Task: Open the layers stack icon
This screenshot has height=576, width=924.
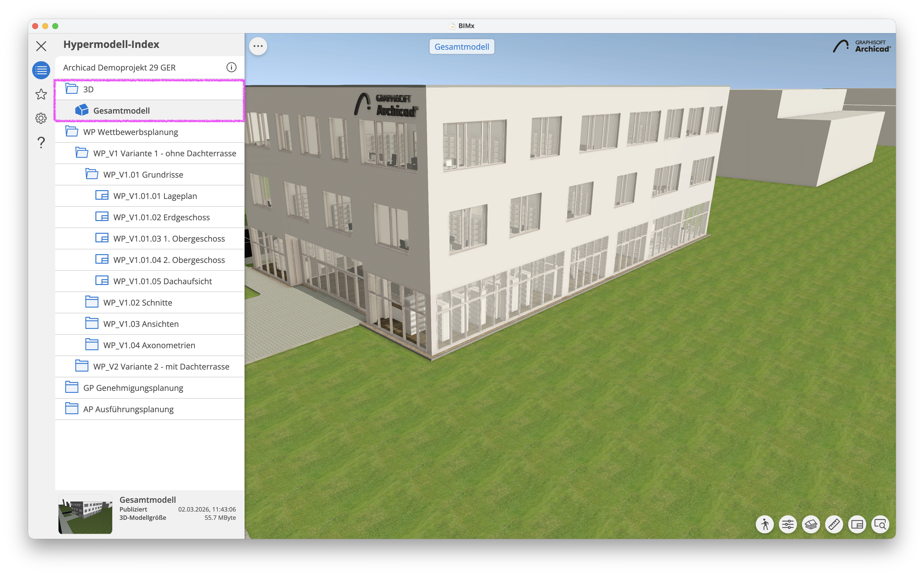Action: (811, 525)
